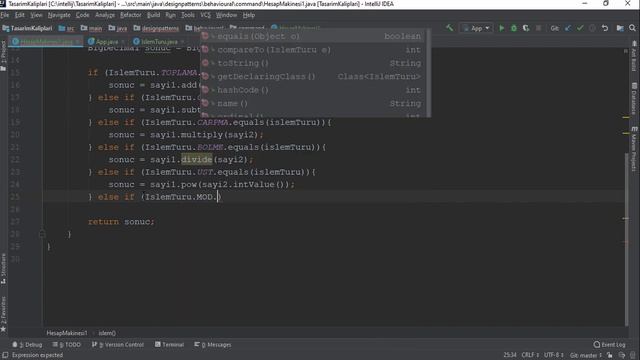Screen dimensions: 640x360
Task: Open the Build menu
Action: click(x=153, y=15)
